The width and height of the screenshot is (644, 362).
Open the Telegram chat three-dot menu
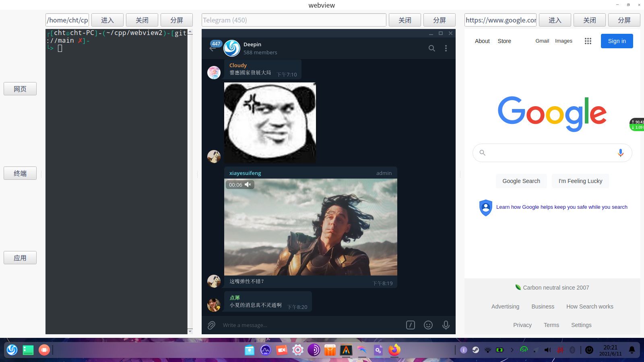[x=446, y=48]
